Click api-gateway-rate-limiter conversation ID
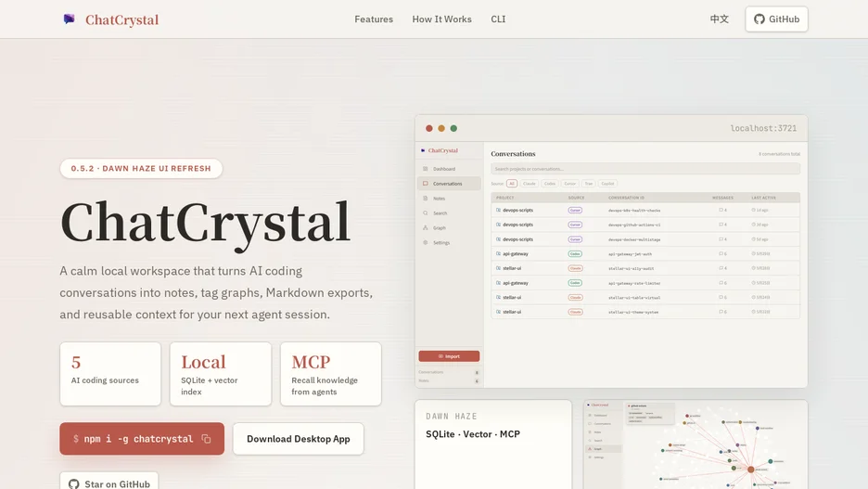The image size is (868, 489). point(634,283)
